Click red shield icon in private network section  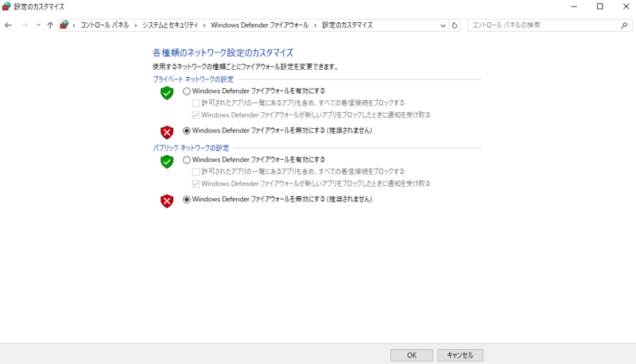[x=167, y=132]
